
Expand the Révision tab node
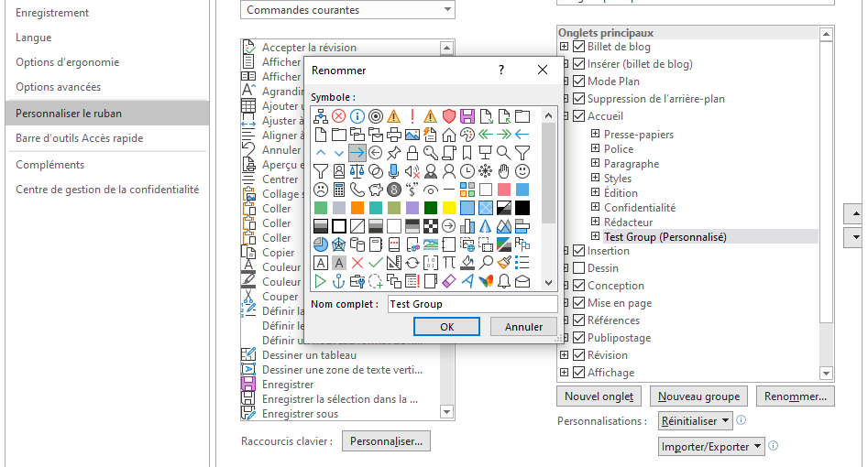[564, 354]
